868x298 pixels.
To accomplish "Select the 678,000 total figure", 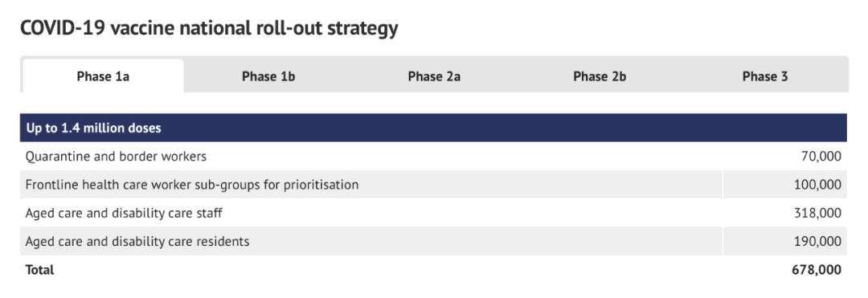I will [817, 270].
